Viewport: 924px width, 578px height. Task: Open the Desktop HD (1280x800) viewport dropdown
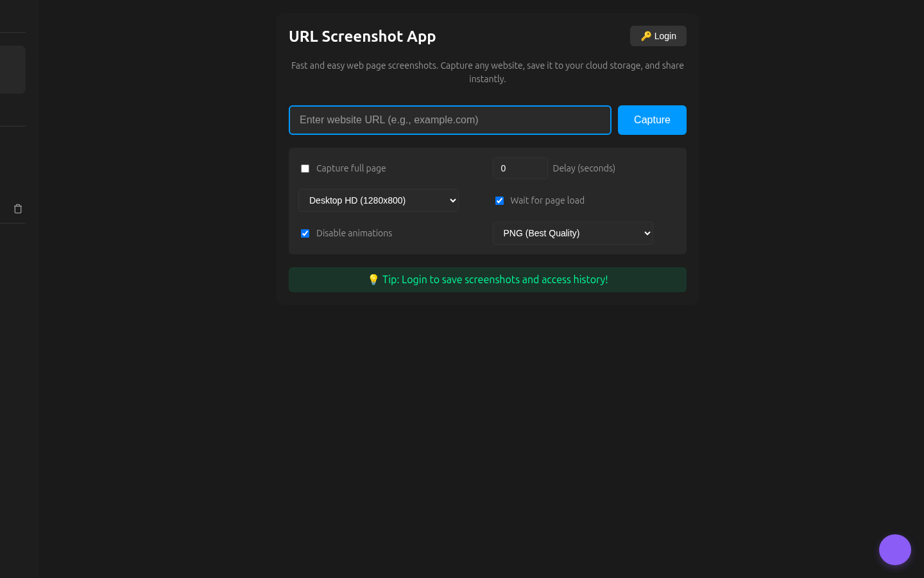tap(379, 200)
